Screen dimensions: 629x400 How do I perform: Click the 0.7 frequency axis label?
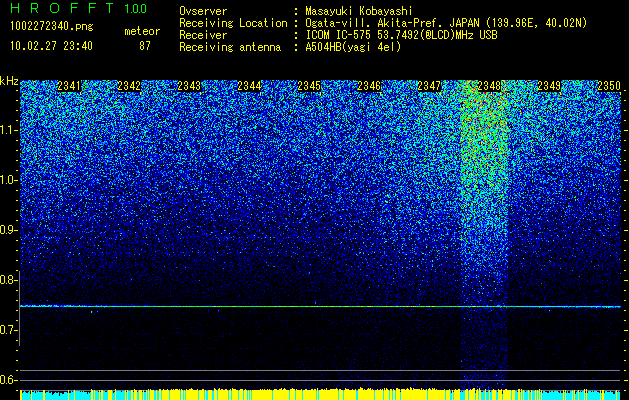pyautogui.click(x=8, y=330)
